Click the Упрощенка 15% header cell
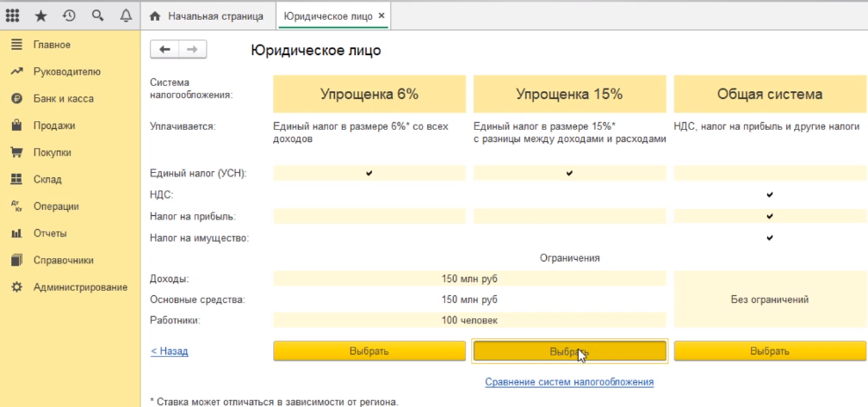 click(569, 94)
